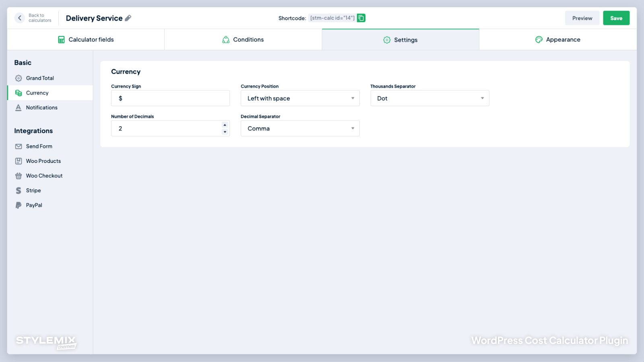
Task: Click the Settings gear icon in tab
Action: click(387, 40)
